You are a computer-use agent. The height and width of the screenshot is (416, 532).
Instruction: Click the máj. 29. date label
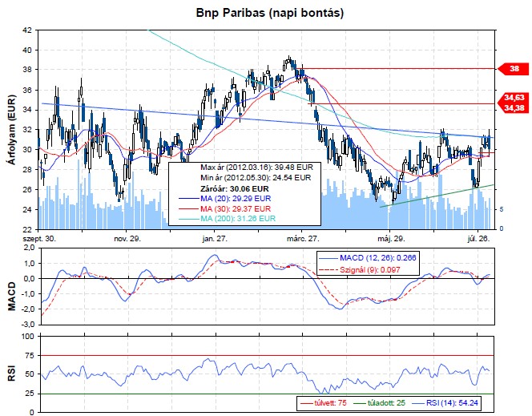(x=391, y=239)
